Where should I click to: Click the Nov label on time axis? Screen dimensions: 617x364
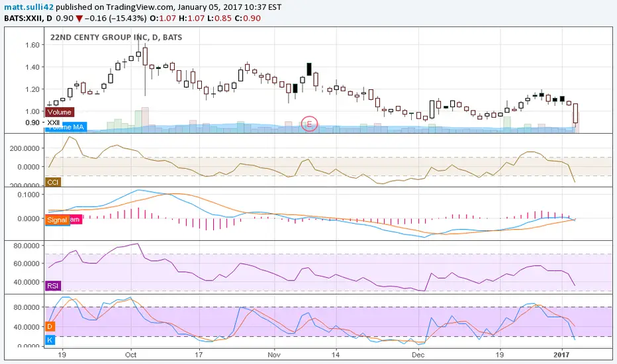click(274, 355)
